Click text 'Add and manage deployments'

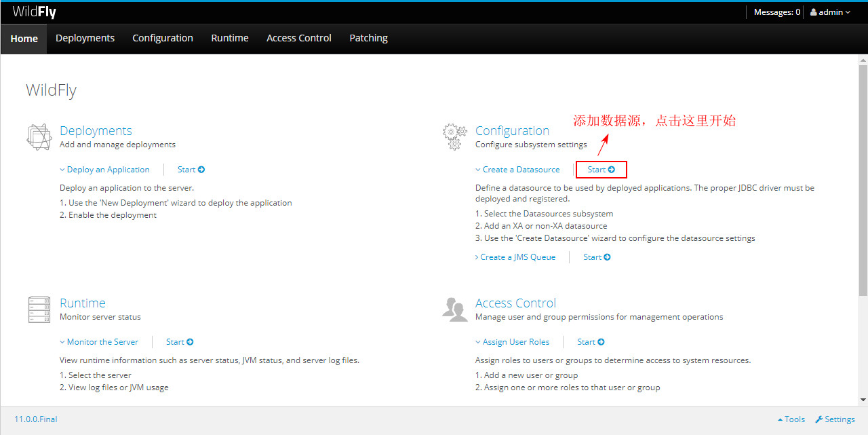117,145
